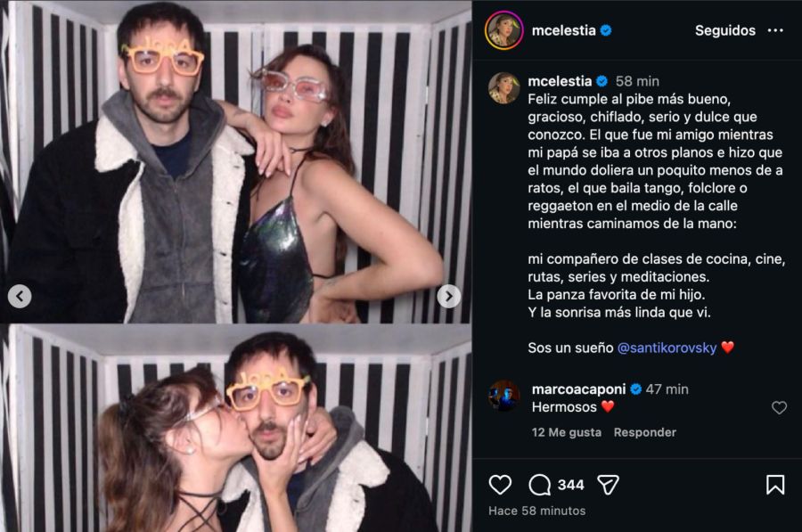The width and height of the screenshot is (802, 532).
Task: Go to the previous photo with left arrow
Action: click(20, 296)
